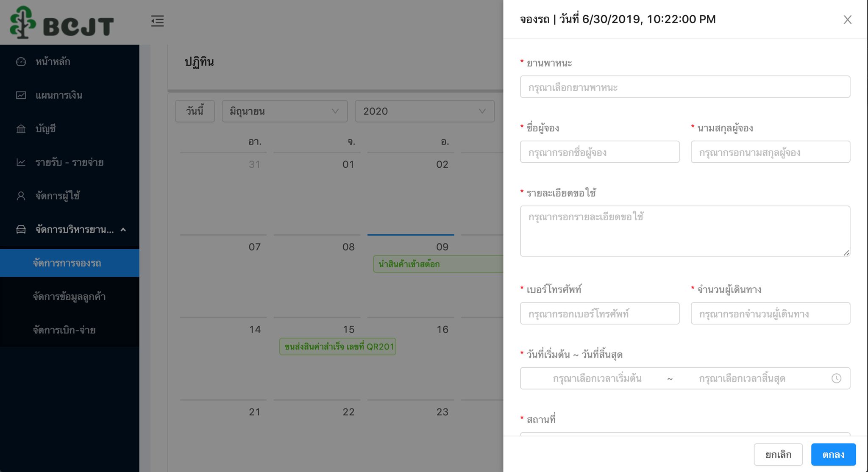Image resolution: width=868 pixels, height=472 pixels.
Task: Click the BCJT tree logo
Action: (x=23, y=22)
